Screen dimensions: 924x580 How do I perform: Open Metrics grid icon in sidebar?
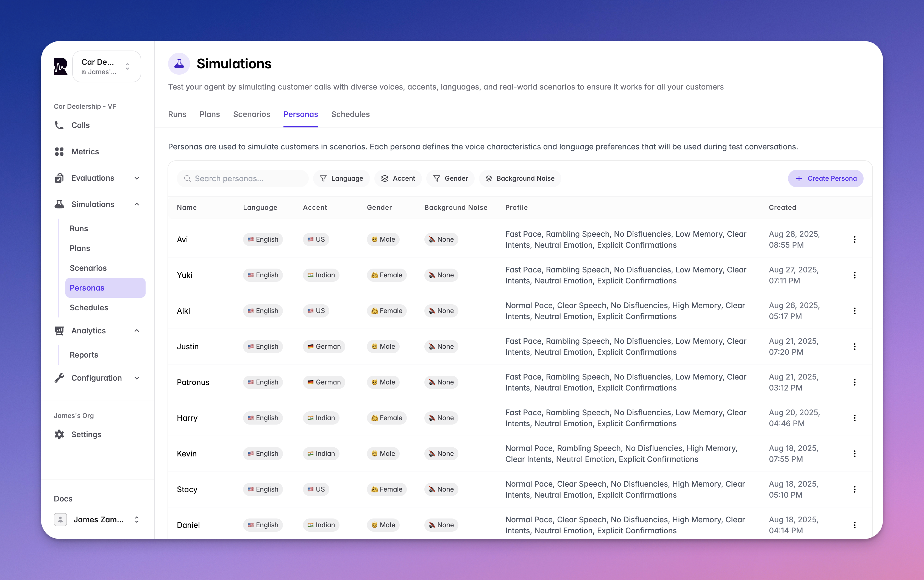(x=59, y=152)
